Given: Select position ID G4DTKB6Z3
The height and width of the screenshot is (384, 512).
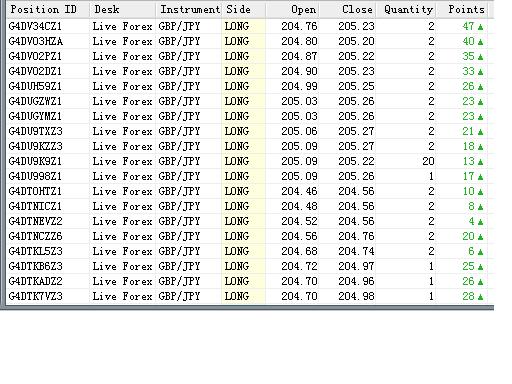Looking at the screenshot, I should click(x=35, y=266).
